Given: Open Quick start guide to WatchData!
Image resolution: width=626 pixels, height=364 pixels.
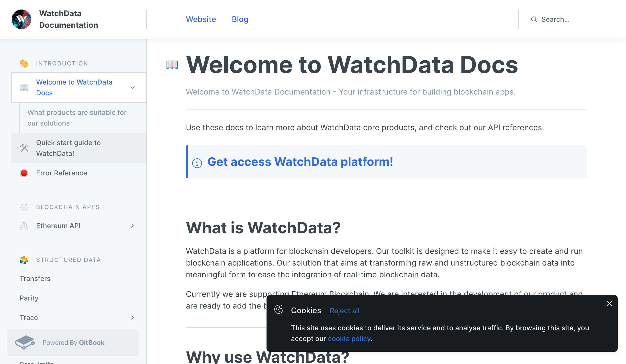Looking at the screenshot, I should [79, 148].
